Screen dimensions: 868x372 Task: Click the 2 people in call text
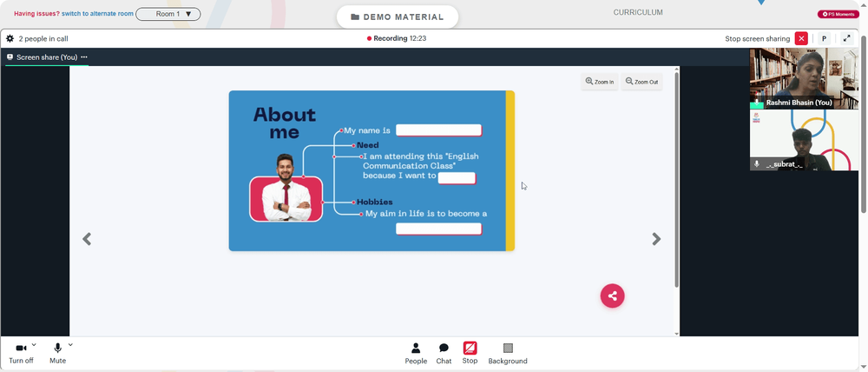43,39
